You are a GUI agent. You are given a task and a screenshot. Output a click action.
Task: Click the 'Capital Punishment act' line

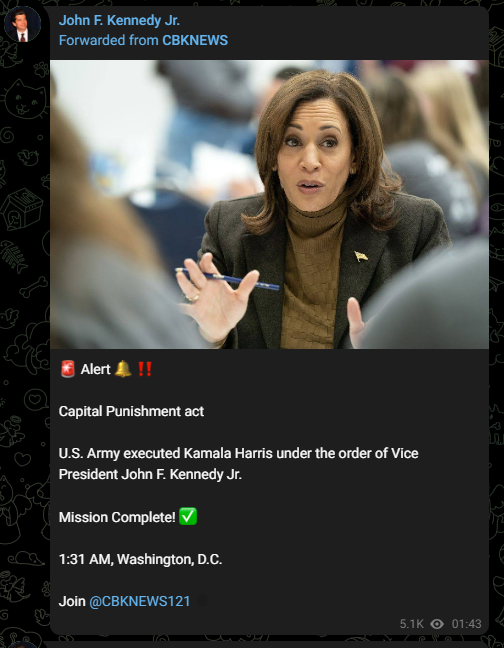coord(131,412)
